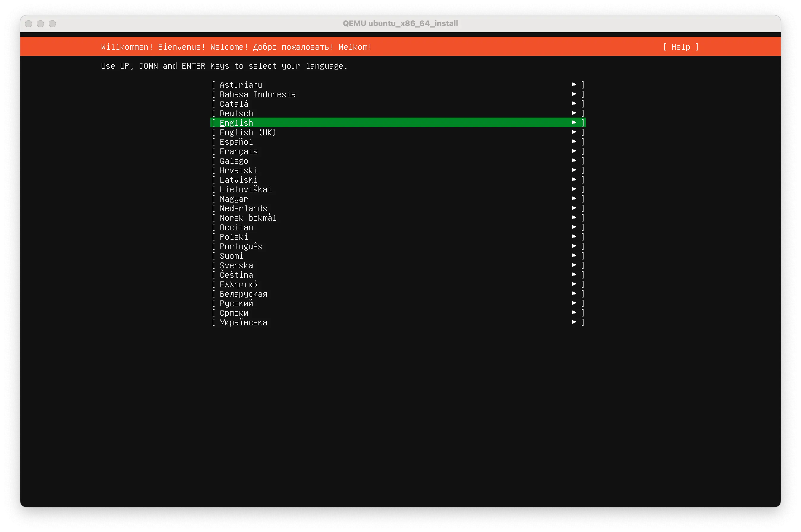Choose Norsk bokmål from the list
The height and width of the screenshot is (532, 801).
pyautogui.click(x=248, y=218)
